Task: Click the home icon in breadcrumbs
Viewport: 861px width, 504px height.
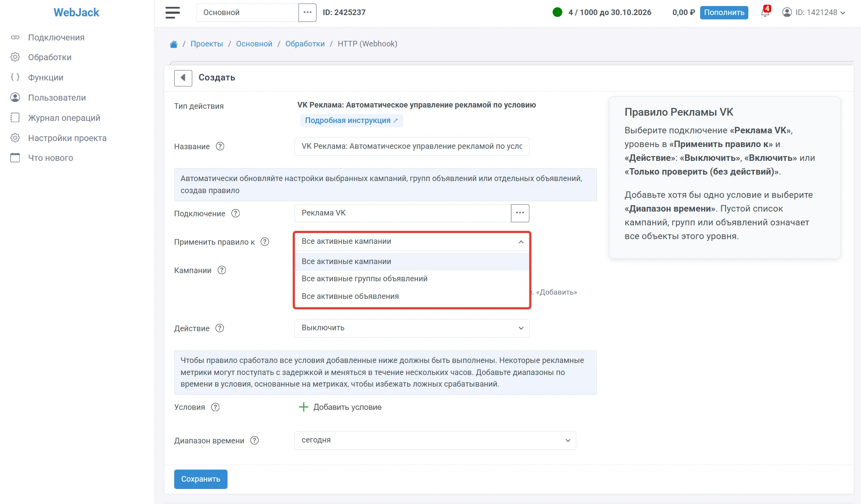Action: [174, 44]
